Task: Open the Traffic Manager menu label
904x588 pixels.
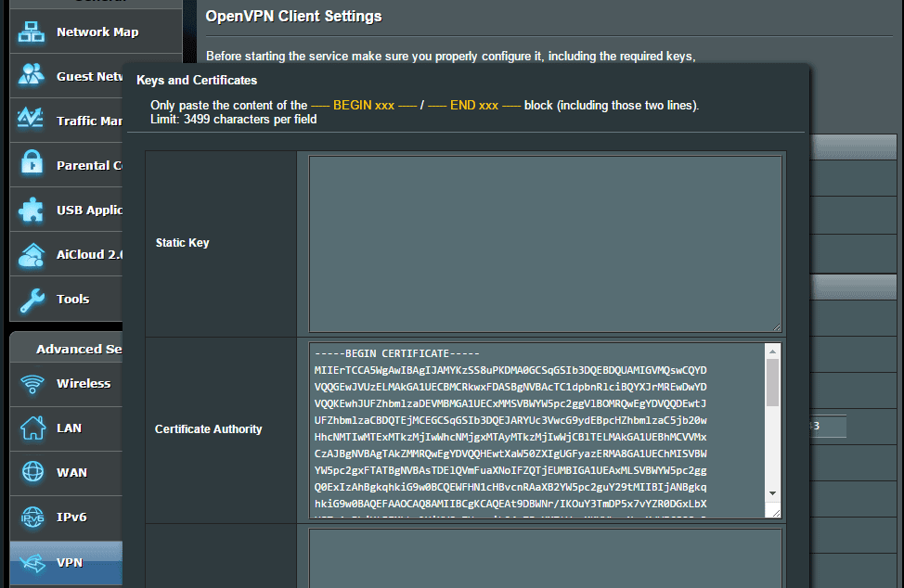Action: pyautogui.click(x=89, y=121)
